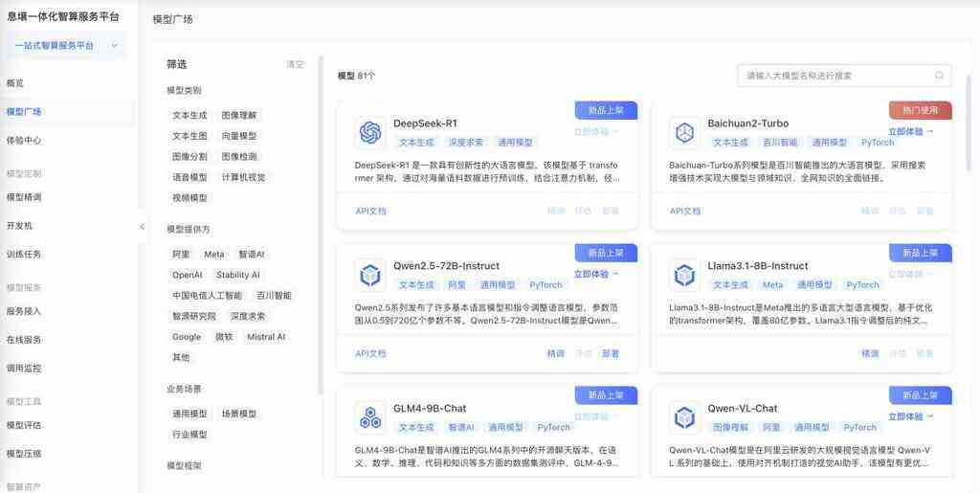Toggle the 图像理解 category filter
The height and width of the screenshot is (493, 980).
[x=239, y=116]
